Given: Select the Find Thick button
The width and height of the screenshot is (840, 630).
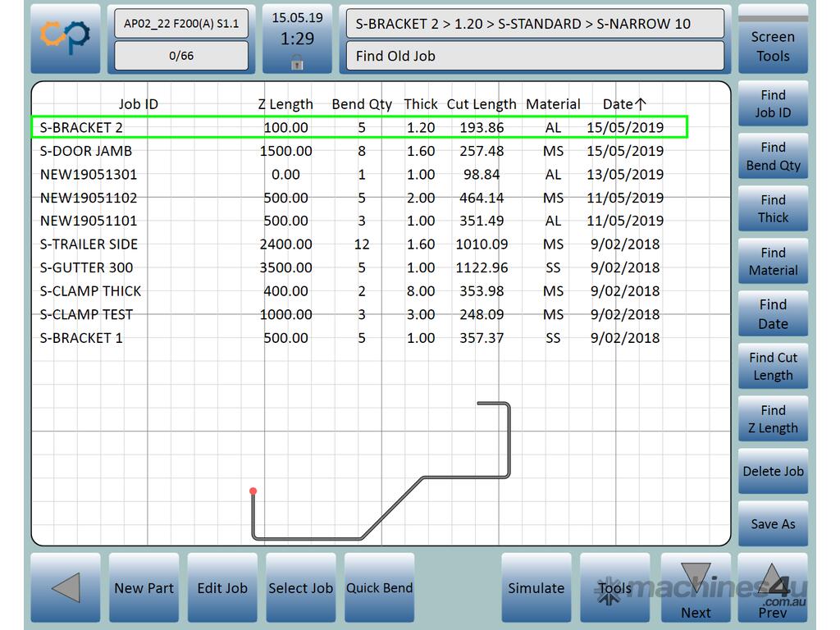Looking at the screenshot, I should tap(773, 209).
